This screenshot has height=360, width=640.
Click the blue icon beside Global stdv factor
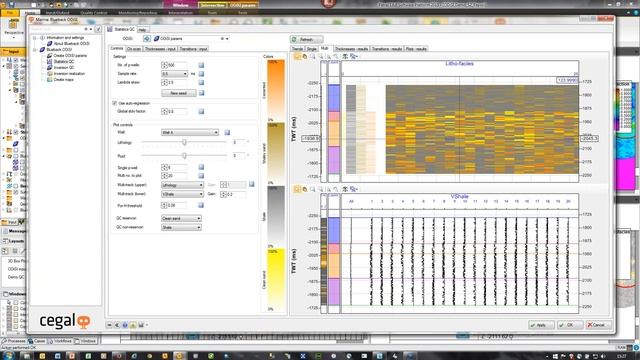coord(201,111)
